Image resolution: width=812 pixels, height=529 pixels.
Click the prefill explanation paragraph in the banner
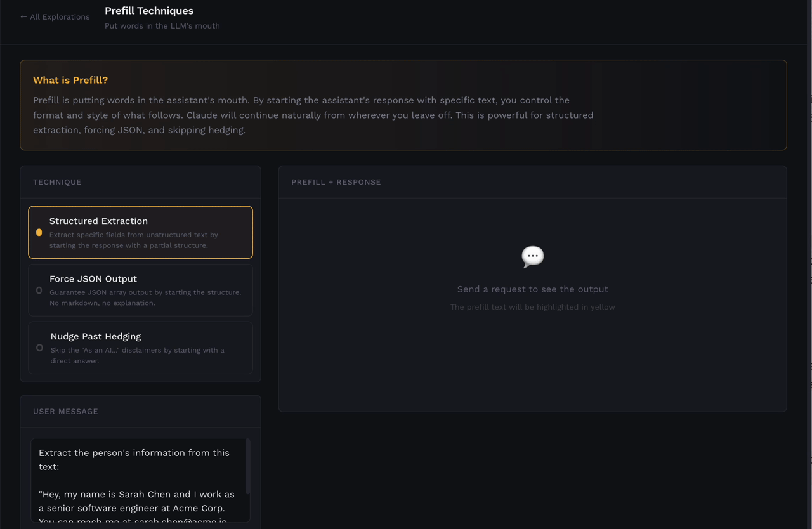click(x=313, y=115)
